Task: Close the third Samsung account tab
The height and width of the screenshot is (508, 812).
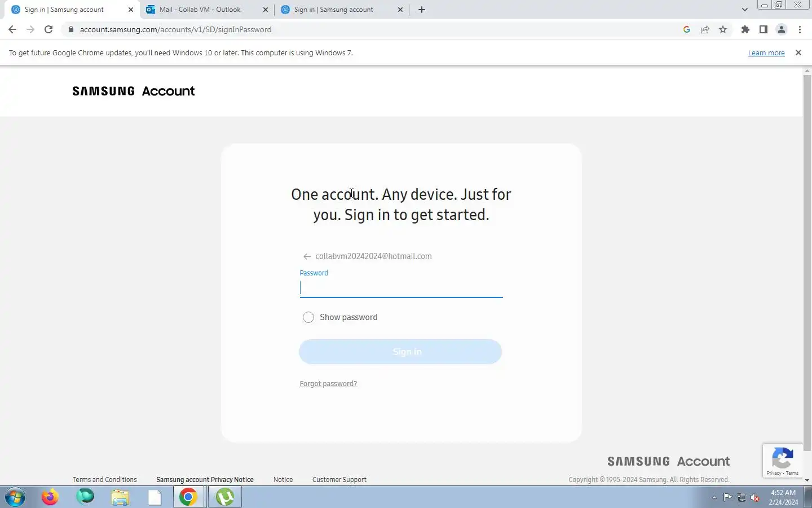Action: pos(400,10)
